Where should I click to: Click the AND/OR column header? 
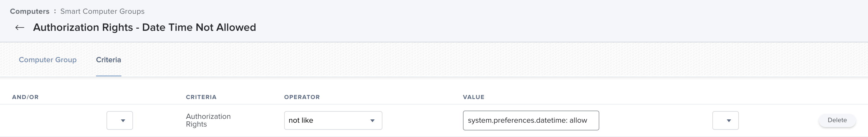tap(25, 97)
